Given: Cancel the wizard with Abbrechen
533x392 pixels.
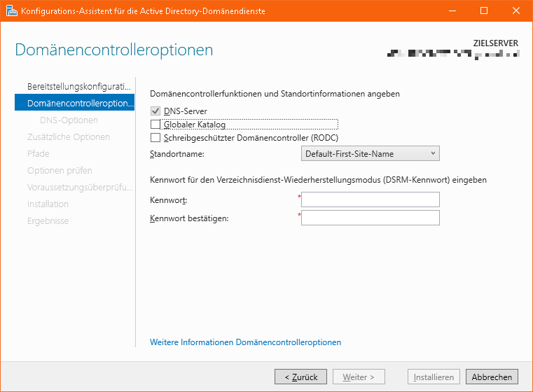Looking at the screenshot, I should [492, 377].
